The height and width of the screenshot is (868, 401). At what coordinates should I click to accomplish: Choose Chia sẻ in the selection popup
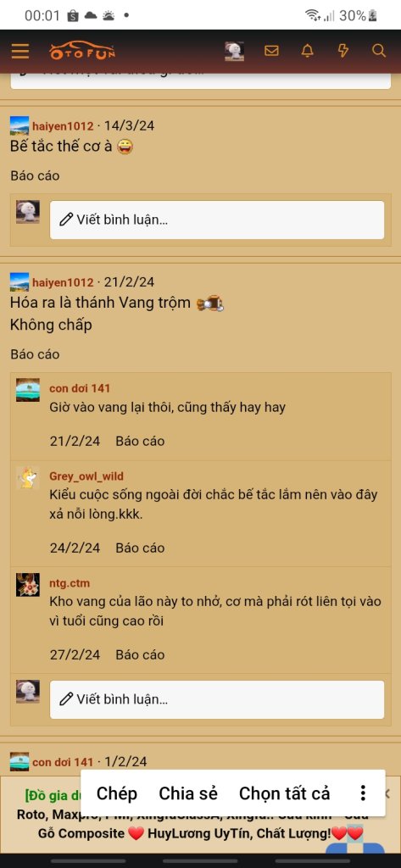[x=188, y=793]
